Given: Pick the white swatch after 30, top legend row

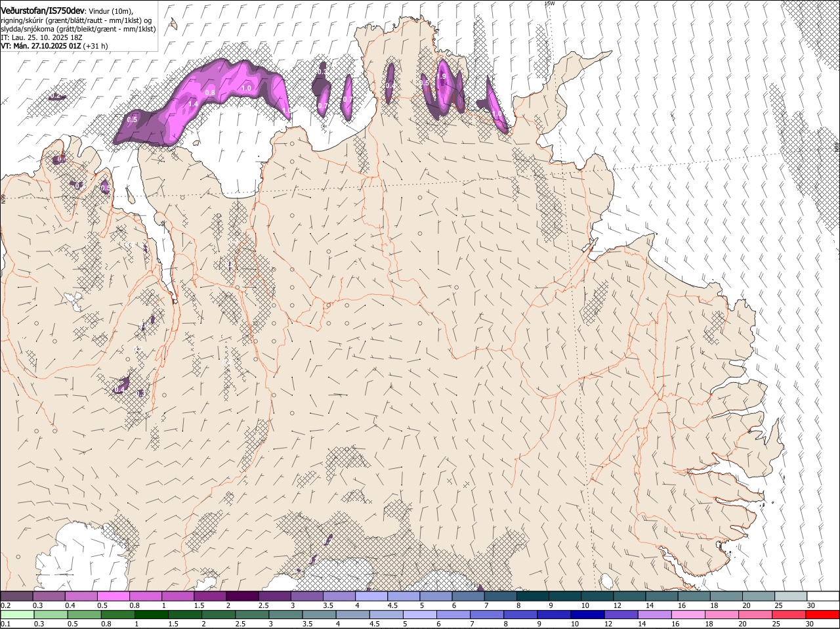Looking at the screenshot, I should pos(823,596).
